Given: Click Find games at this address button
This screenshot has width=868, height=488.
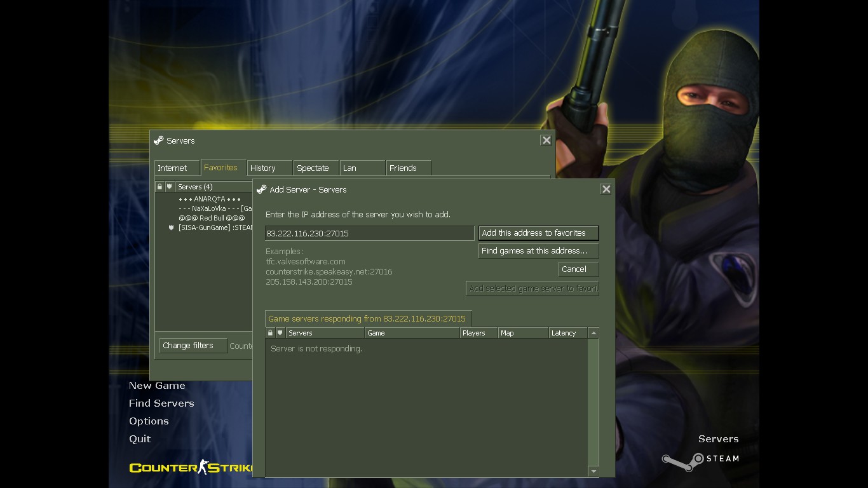Looking at the screenshot, I should coord(538,251).
